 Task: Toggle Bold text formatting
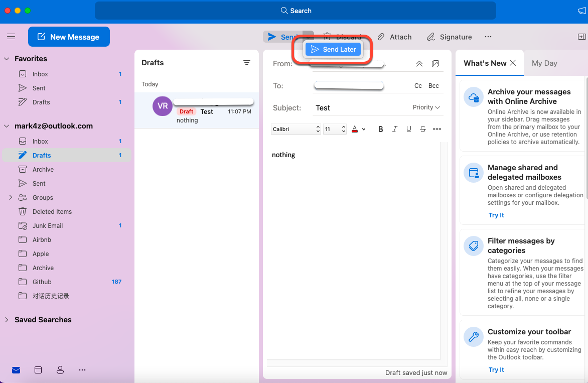tap(381, 129)
